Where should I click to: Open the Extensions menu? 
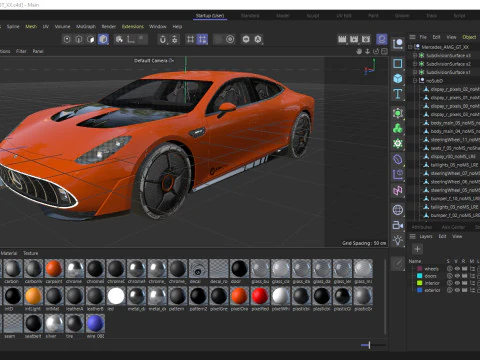133,26
